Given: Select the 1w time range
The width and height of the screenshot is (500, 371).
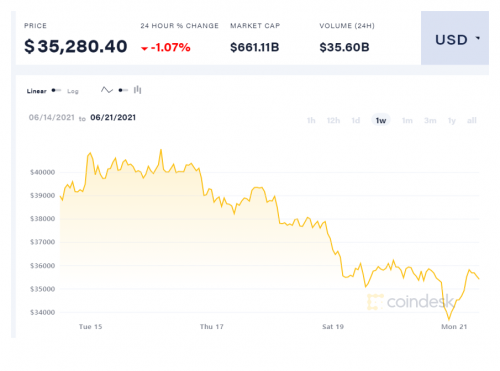Looking at the screenshot, I should (381, 120).
